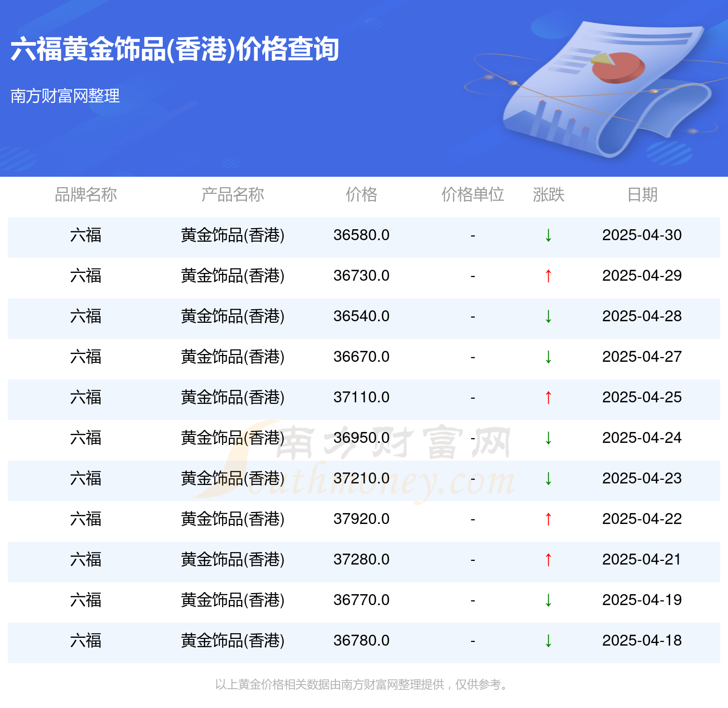The image size is (728, 708).
Task: Click the price unit dash in 2025-04-28 row
Action: click(x=473, y=317)
